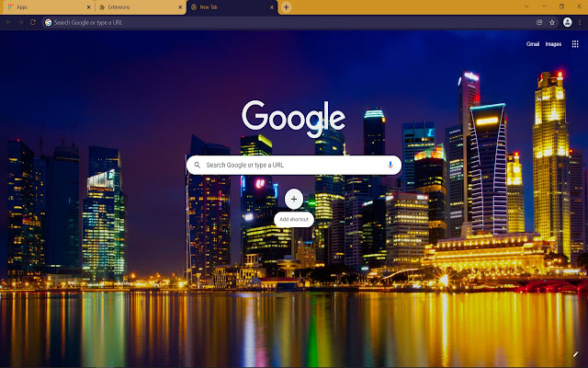Click the Google icon in address bar
Image resolution: width=588 pixels, height=368 pixels.
coord(49,22)
